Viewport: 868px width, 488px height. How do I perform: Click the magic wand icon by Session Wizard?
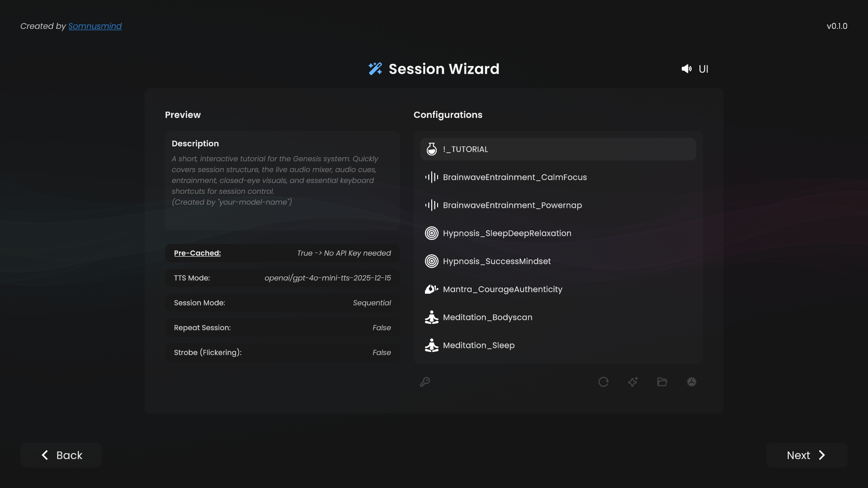click(x=375, y=69)
